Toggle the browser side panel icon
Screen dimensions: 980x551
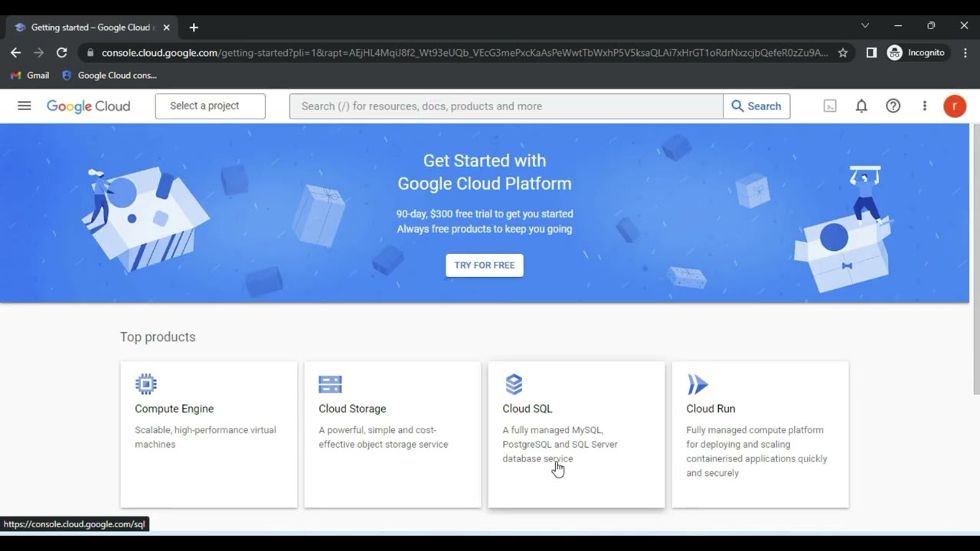point(871,53)
